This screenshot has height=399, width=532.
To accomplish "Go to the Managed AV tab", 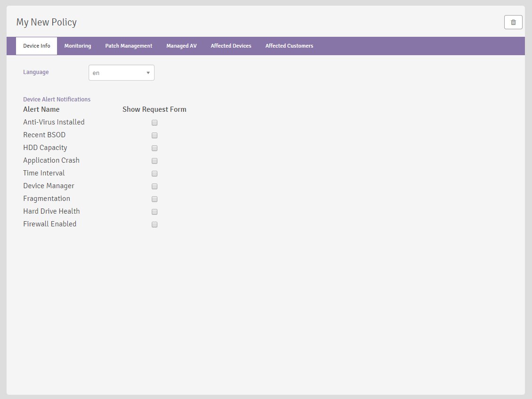I will [181, 46].
